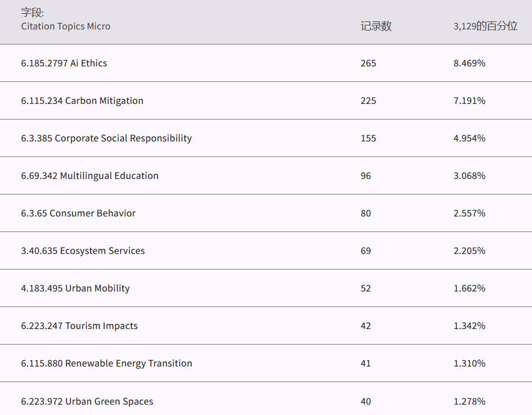
Task: Select the 1.662% Urban Mobility percentage
Action: point(469,289)
